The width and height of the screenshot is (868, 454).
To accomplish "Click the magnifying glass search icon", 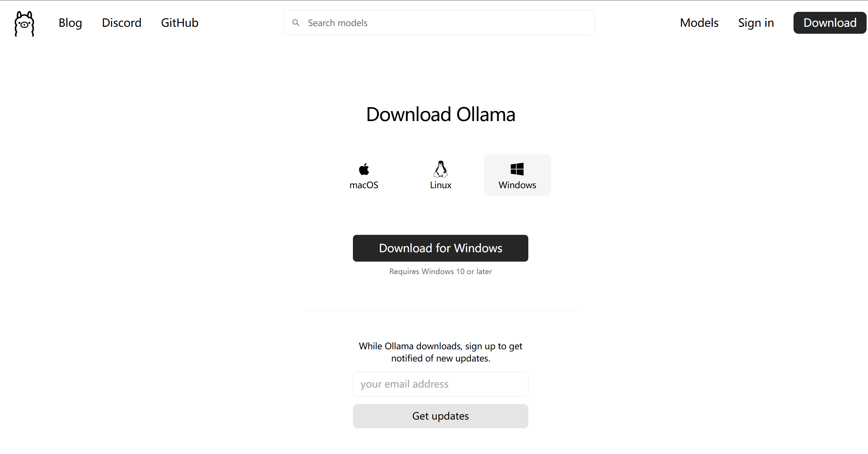I will point(296,23).
